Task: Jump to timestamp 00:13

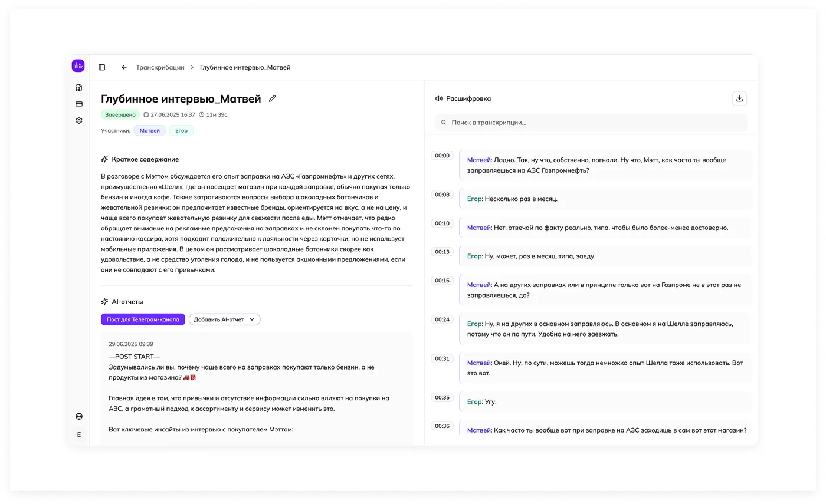Action: pos(442,252)
